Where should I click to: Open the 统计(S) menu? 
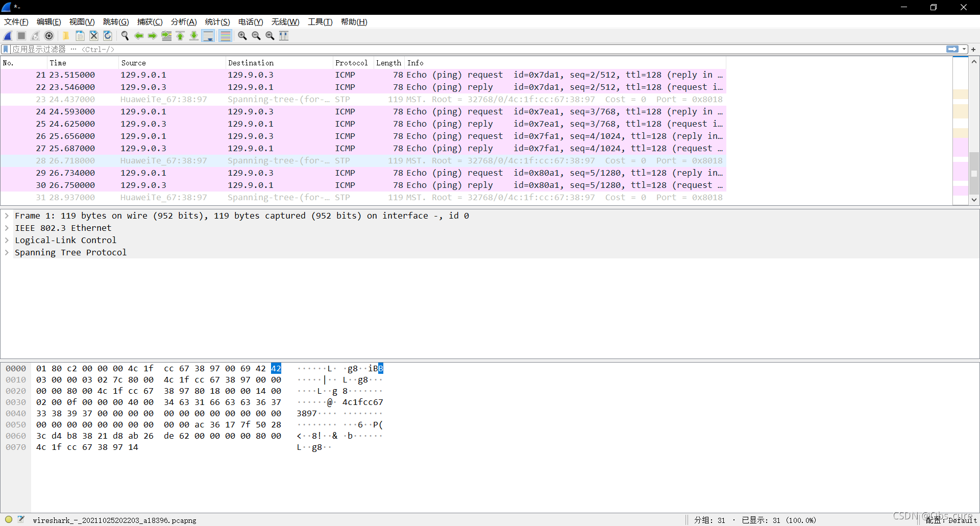[217, 22]
